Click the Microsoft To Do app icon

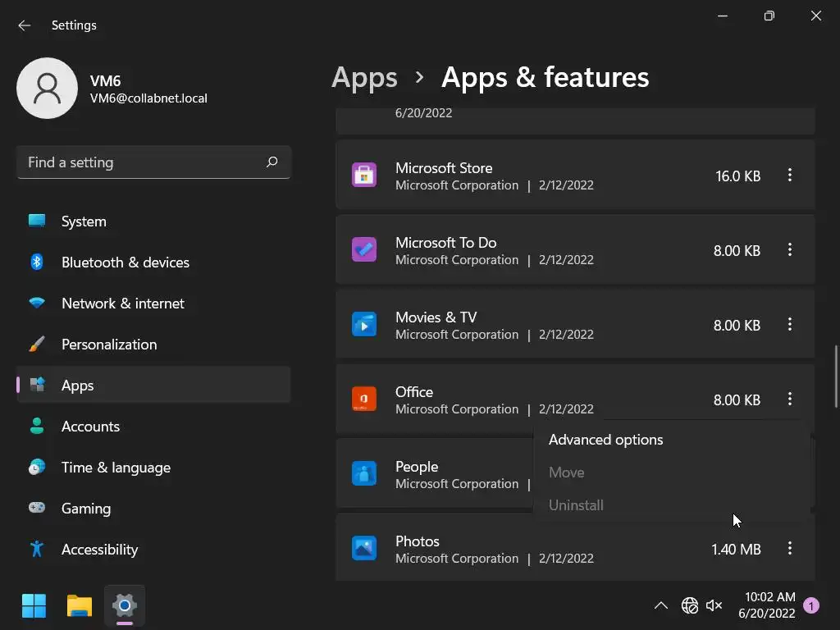tap(364, 250)
